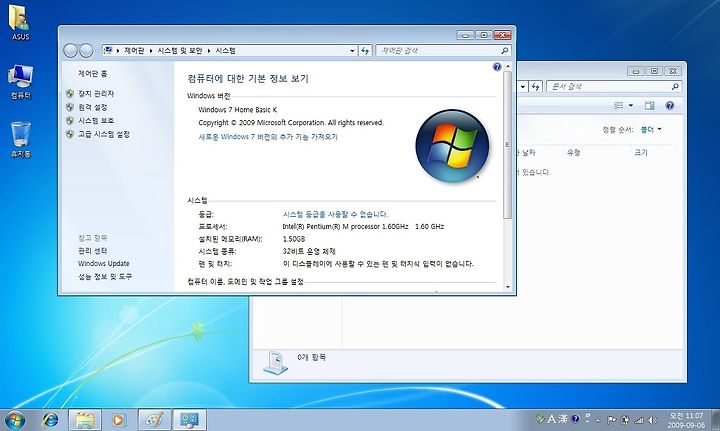The width and height of the screenshot is (720, 431).
Task: Click 제어판 breadcrumb in address bar
Action: 134,50
